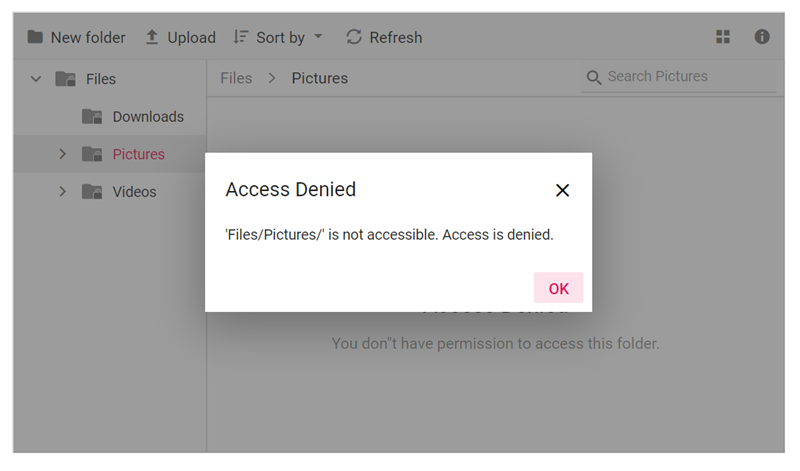The height and width of the screenshot is (471, 800).
Task: Expand the Pictures tree node
Action: click(x=62, y=154)
